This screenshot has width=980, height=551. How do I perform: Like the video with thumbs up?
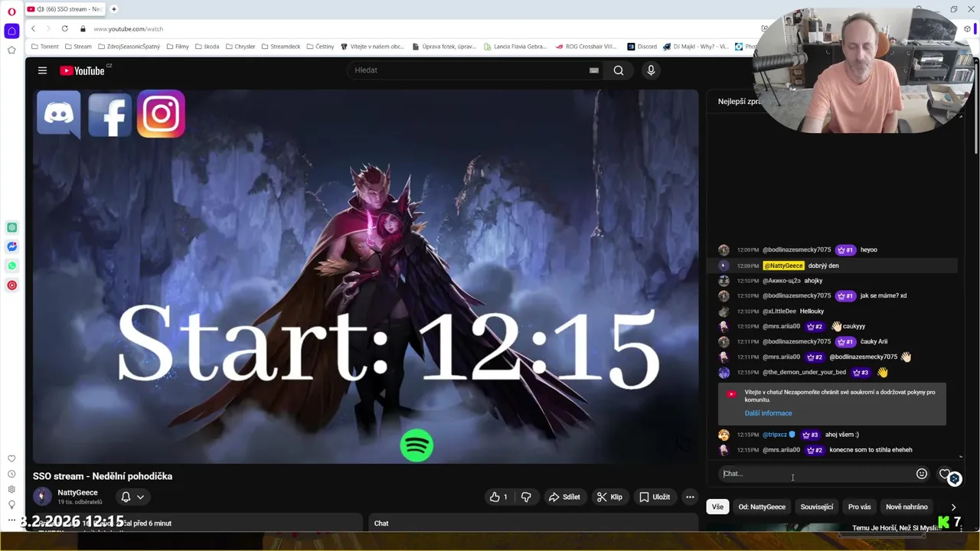500,497
